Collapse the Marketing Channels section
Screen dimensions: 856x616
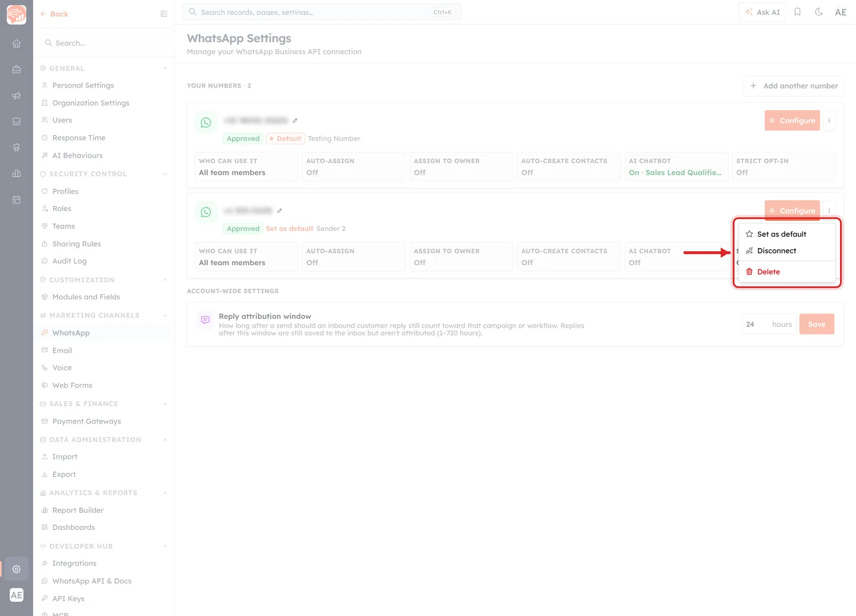[165, 315]
